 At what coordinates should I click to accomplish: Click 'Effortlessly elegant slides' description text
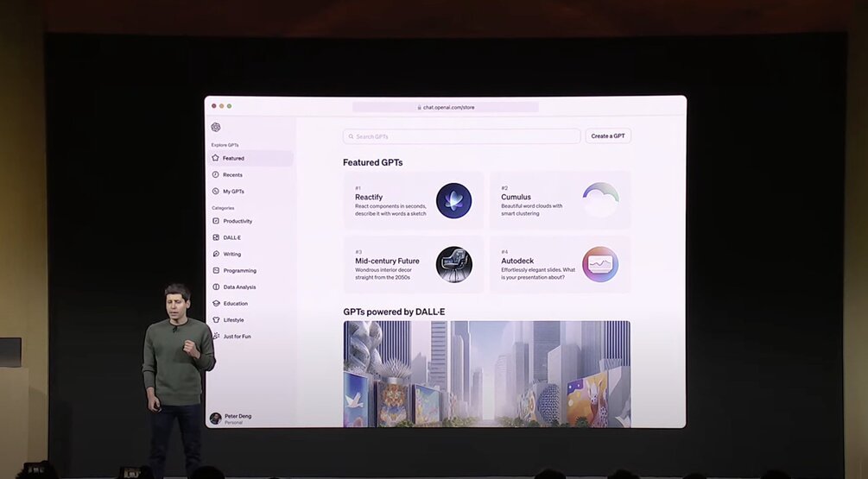point(538,274)
